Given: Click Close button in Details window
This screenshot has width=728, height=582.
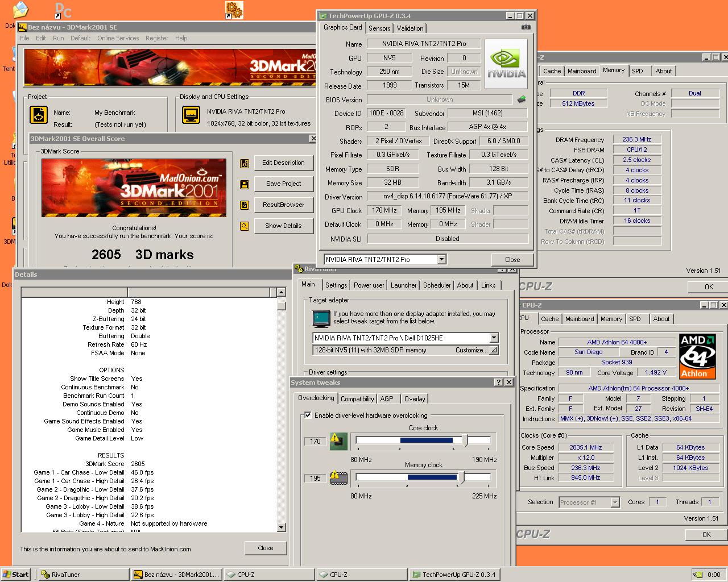Looking at the screenshot, I should (265, 548).
